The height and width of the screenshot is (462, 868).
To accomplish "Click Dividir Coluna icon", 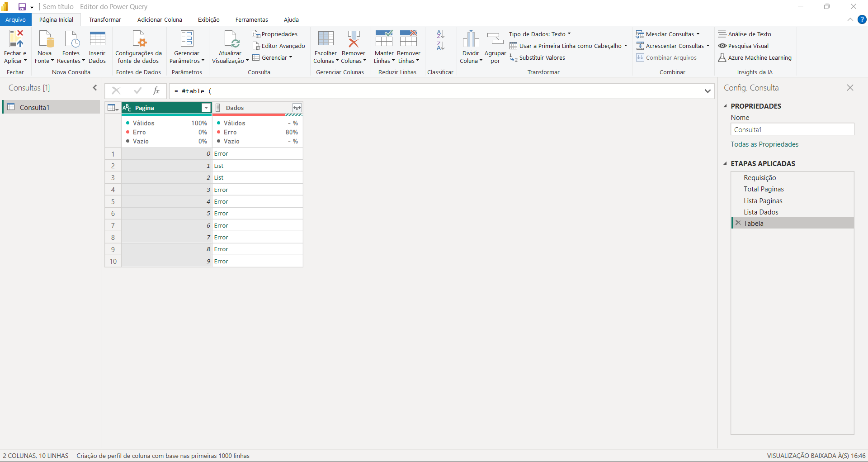I will point(471,39).
